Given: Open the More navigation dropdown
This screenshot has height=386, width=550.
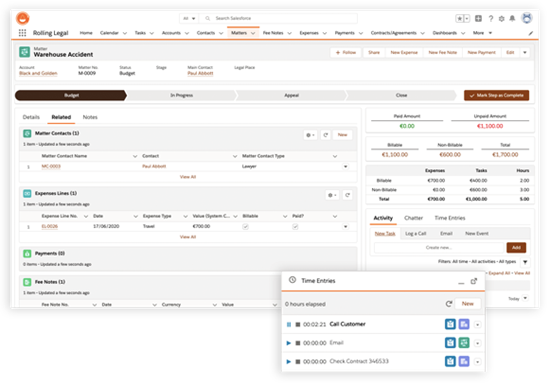Looking at the screenshot, I should [483, 33].
